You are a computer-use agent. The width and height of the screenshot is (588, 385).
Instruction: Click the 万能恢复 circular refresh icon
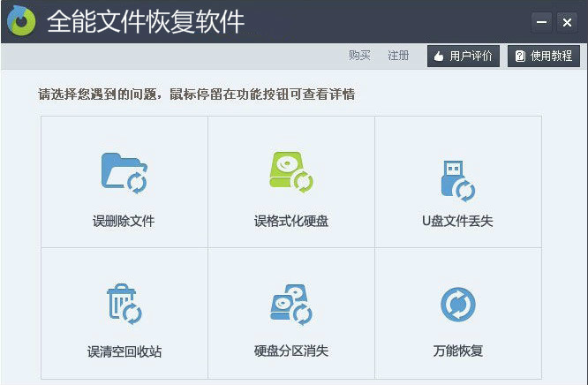click(458, 305)
